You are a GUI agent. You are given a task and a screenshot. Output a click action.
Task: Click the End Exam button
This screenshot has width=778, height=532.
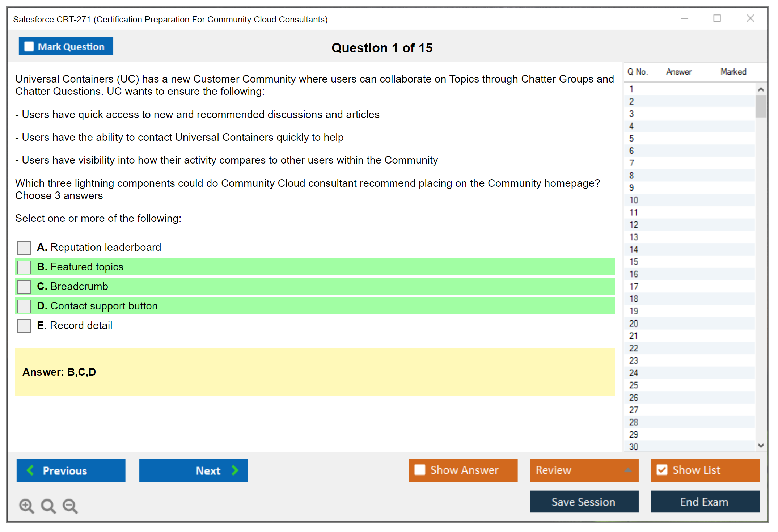coord(705,502)
